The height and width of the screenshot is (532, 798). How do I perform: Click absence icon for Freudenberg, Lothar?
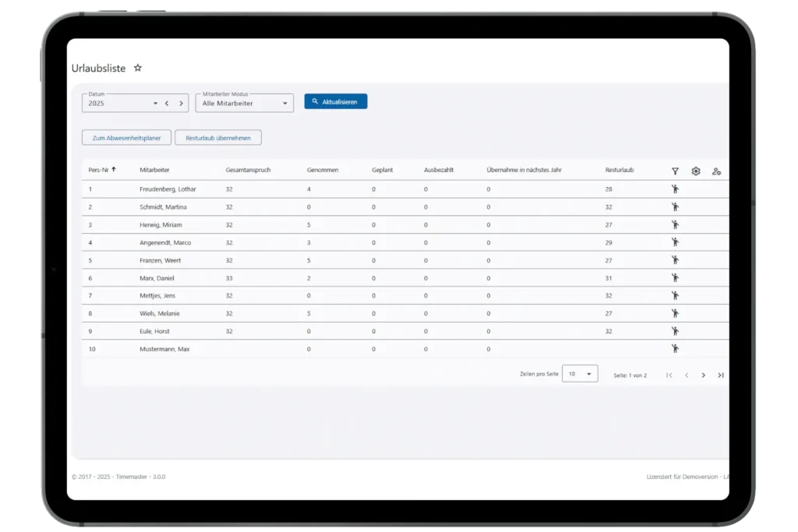point(675,189)
